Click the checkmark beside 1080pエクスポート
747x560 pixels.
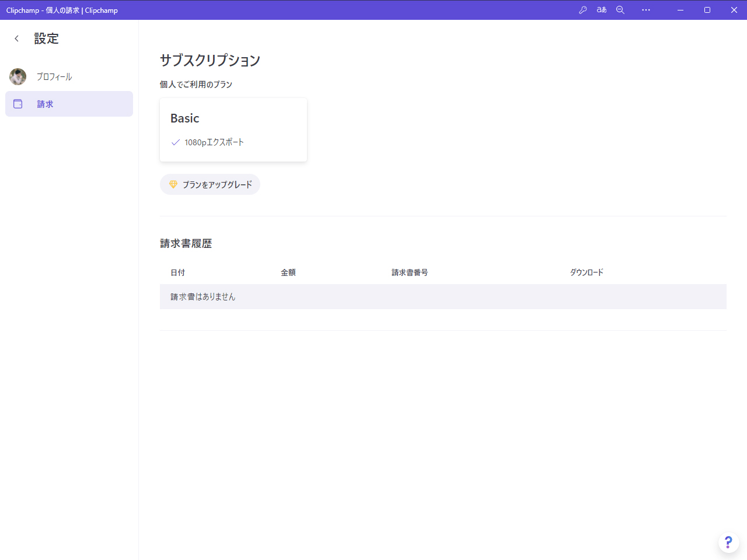pos(175,142)
